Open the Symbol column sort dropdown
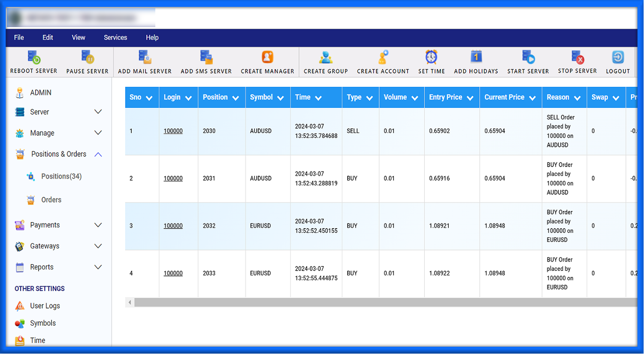Image resolution: width=644 pixels, height=354 pixels. coord(281,97)
